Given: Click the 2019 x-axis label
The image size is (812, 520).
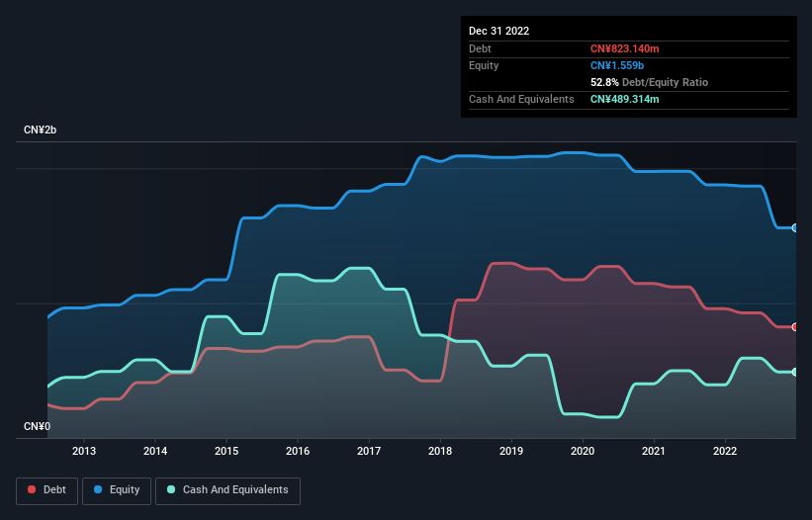Looking at the screenshot, I should [x=511, y=451].
